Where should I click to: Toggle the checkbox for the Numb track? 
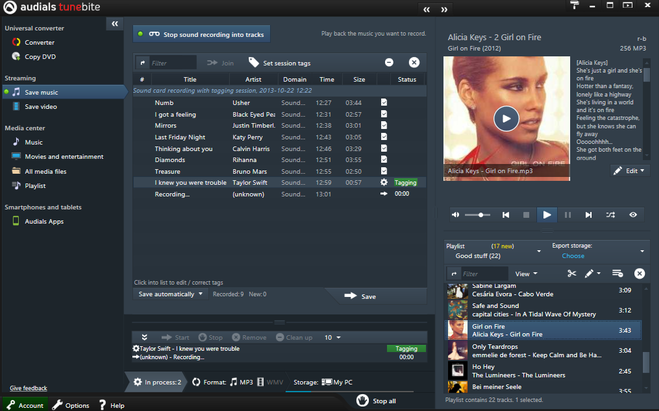coord(383,103)
